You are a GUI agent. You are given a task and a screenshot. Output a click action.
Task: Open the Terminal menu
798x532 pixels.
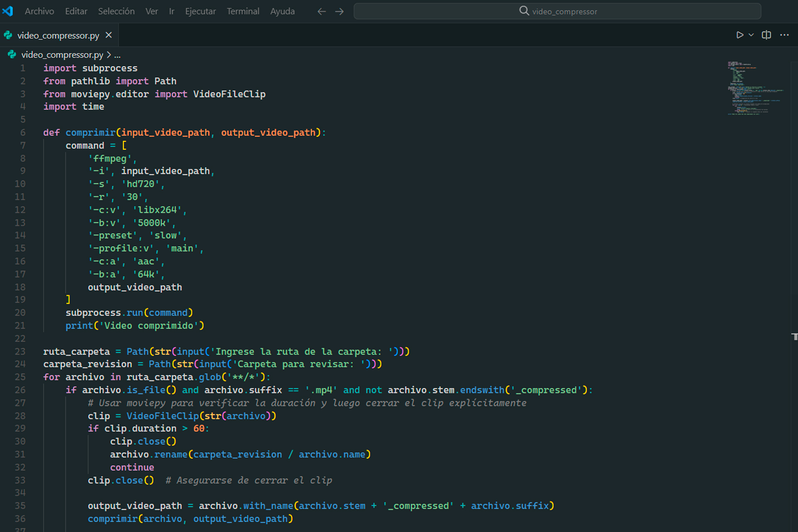(243, 11)
